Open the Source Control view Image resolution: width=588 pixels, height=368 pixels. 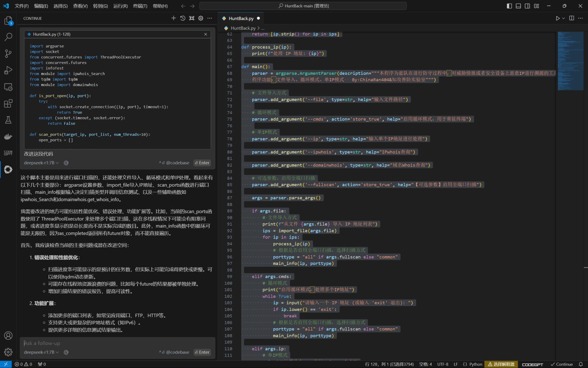pos(8,54)
